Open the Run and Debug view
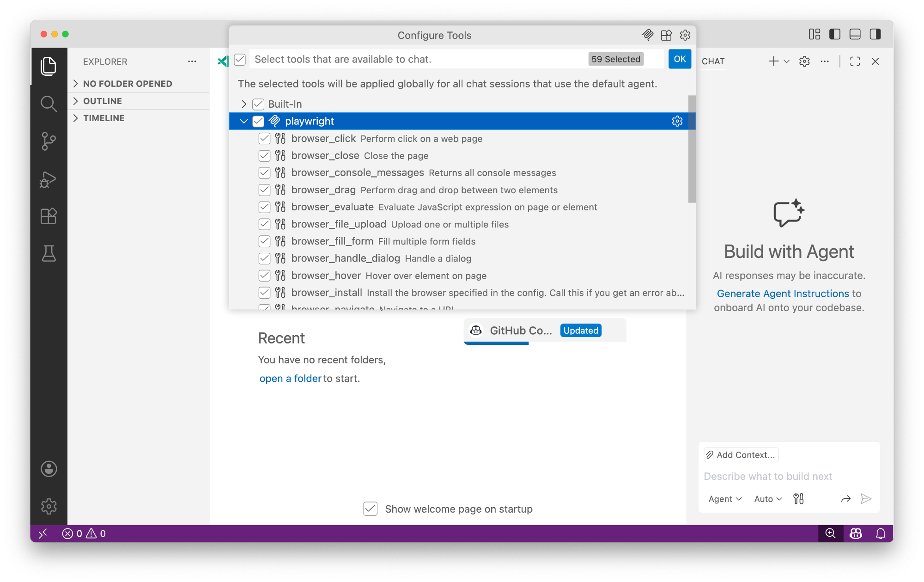The height and width of the screenshot is (582, 924). [x=49, y=179]
